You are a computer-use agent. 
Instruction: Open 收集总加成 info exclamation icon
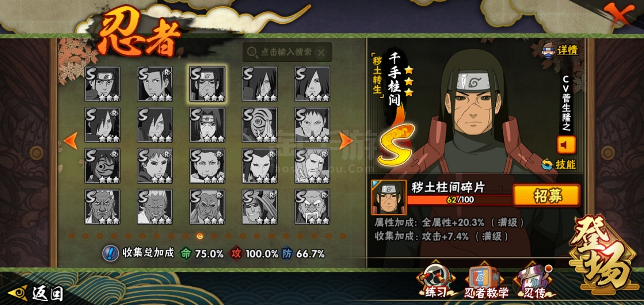pyautogui.click(x=110, y=253)
